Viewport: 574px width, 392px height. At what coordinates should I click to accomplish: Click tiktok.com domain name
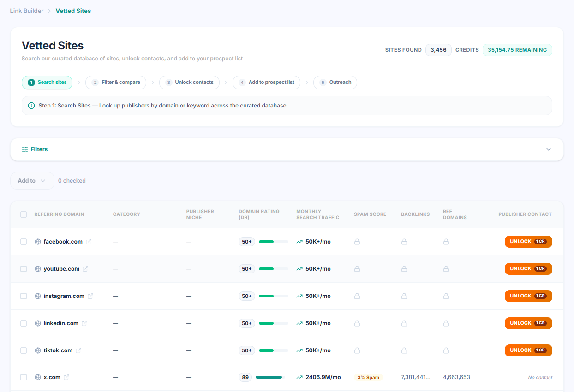[58, 350]
